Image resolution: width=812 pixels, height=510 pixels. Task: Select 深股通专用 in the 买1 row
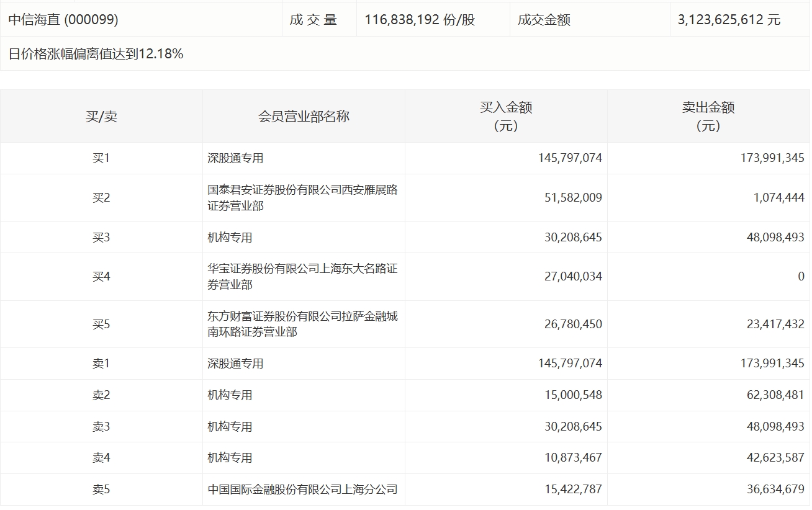pyautogui.click(x=235, y=158)
